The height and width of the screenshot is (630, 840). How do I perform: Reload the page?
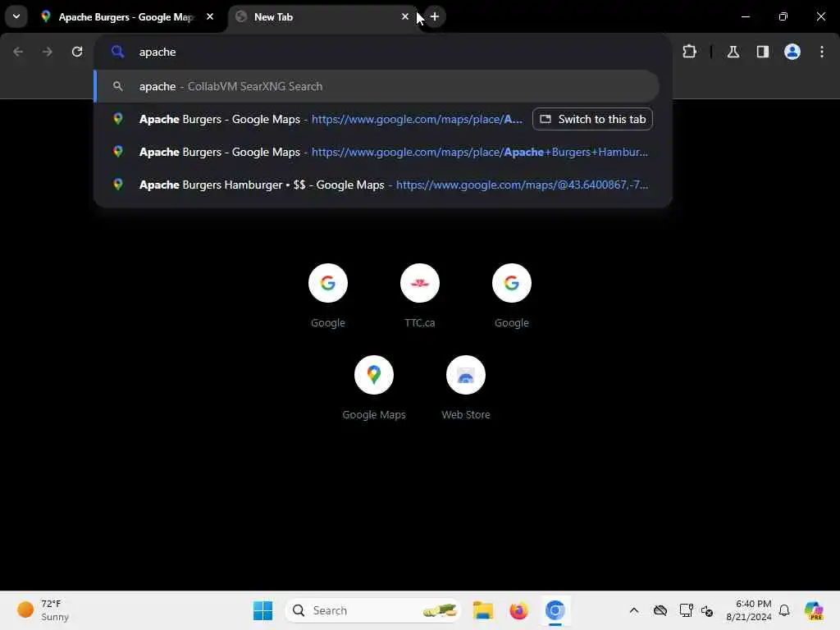pos(77,52)
